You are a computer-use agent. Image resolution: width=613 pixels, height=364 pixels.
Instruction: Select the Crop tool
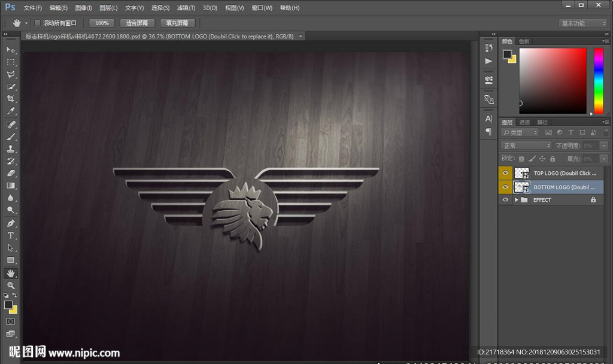click(11, 99)
